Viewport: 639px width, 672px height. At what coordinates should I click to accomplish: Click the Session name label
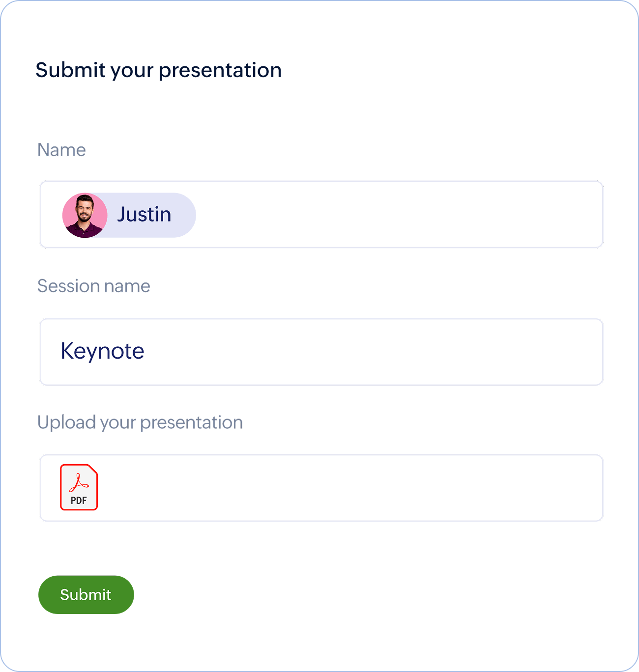(x=94, y=286)
